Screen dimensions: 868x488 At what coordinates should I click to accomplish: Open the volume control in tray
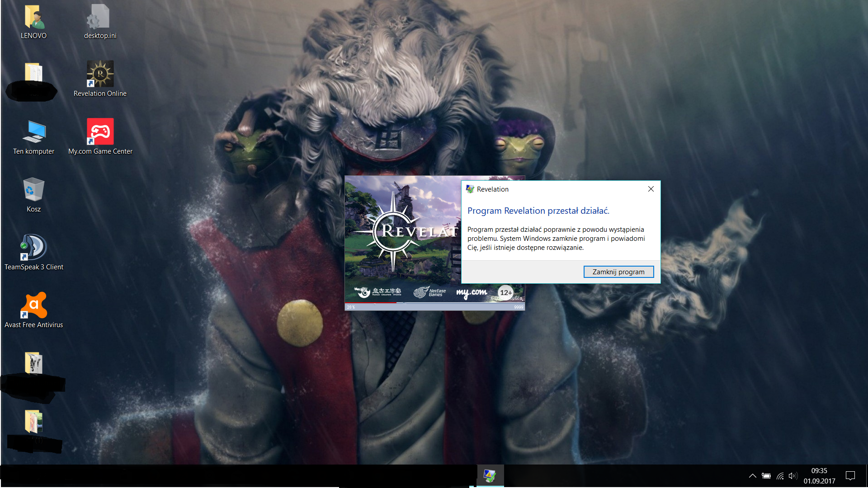(793, 475)
